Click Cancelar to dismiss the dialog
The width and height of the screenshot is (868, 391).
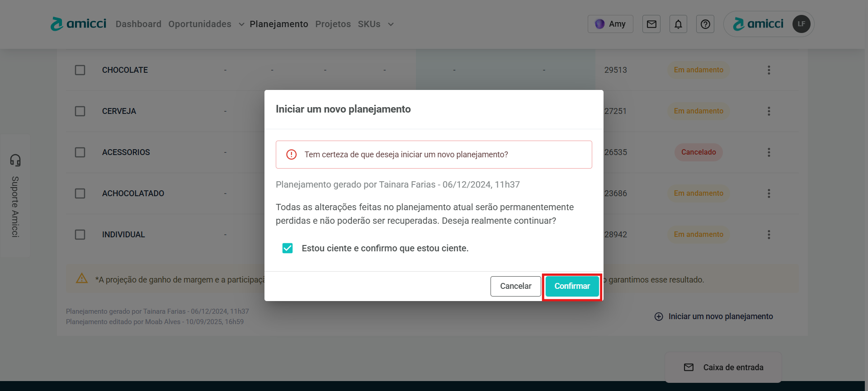[x=515, y=286]
